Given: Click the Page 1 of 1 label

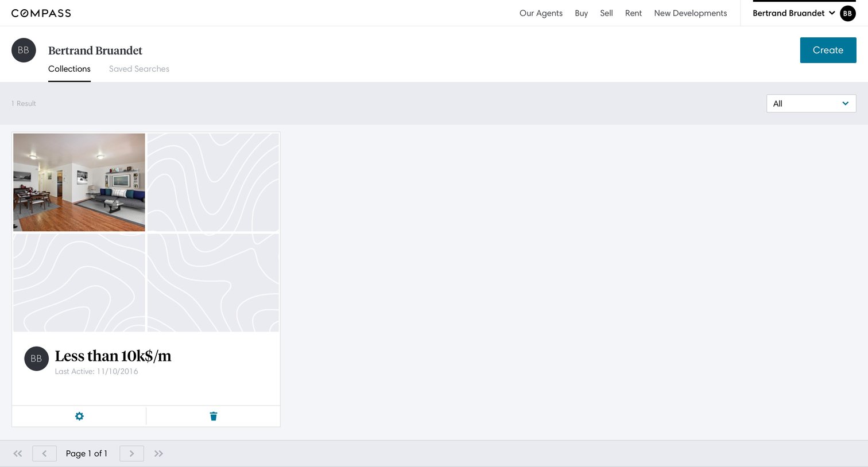Looking at the screenshot, I should 87,453.
